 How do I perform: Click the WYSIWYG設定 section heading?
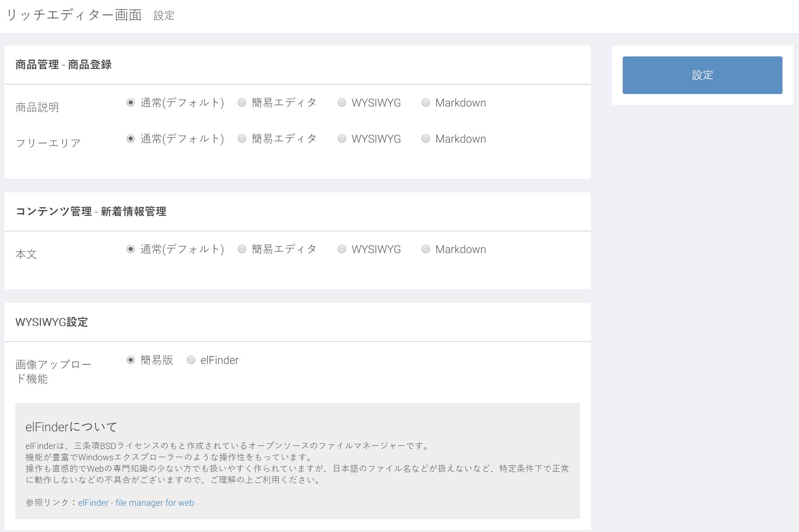[52, 322]
